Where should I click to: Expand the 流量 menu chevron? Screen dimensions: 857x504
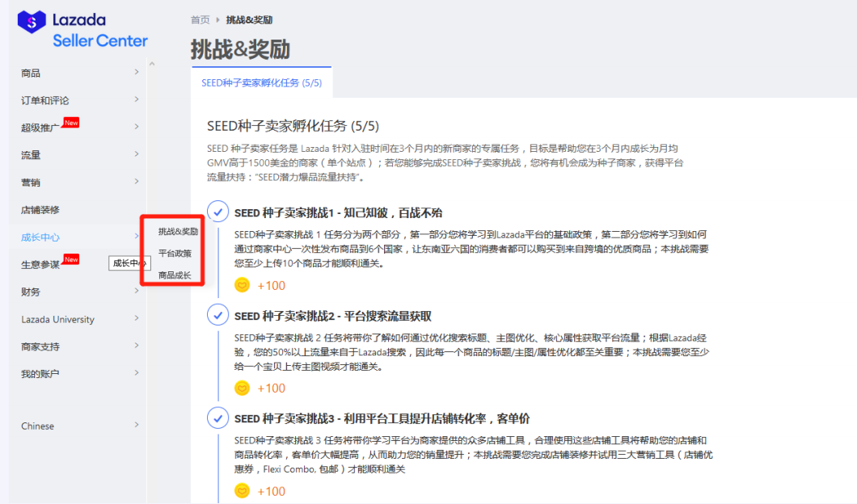137,154
